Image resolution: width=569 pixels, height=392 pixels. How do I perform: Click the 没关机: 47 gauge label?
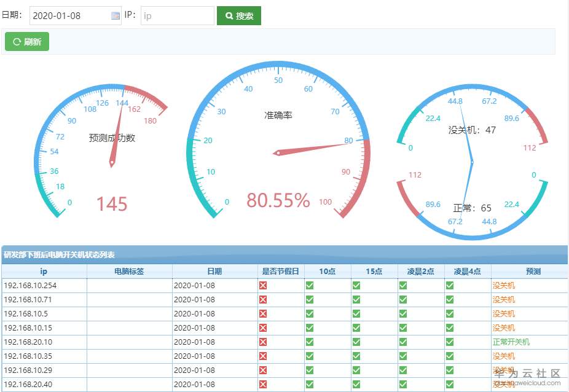(472, 130)
